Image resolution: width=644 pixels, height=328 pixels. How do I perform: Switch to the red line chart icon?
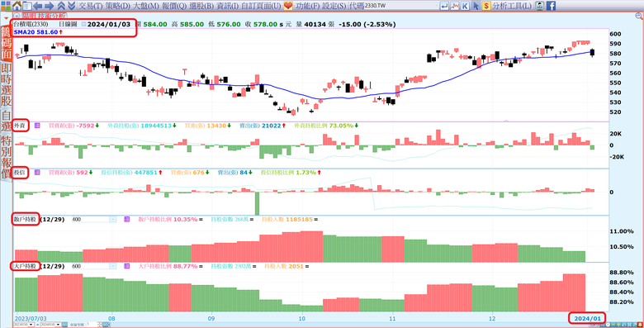455,6
